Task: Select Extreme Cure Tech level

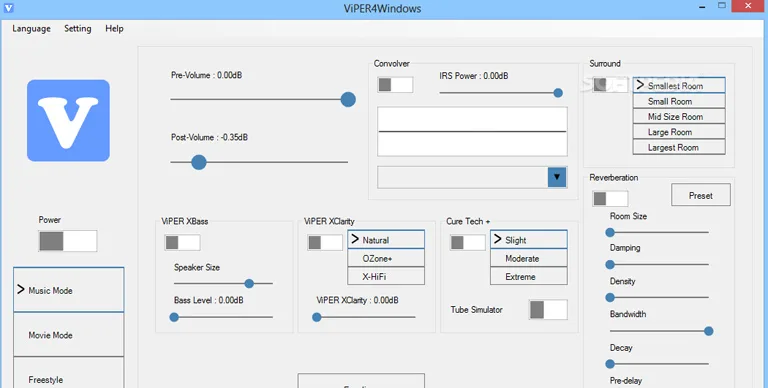Action: coord(528,276)
